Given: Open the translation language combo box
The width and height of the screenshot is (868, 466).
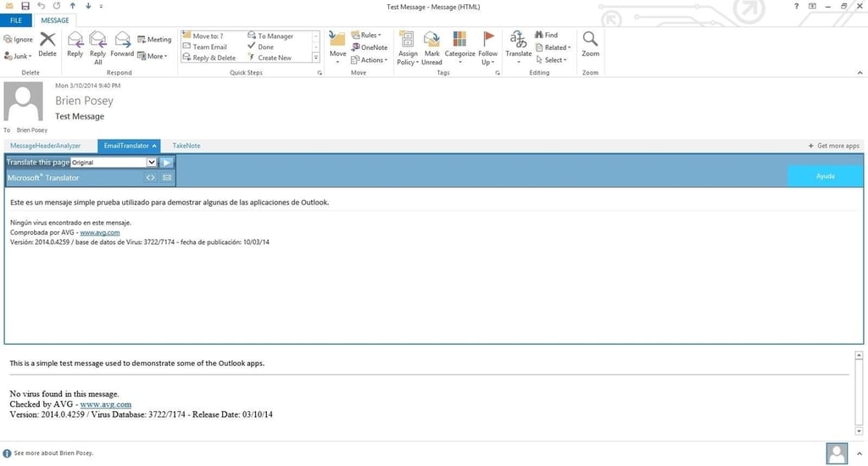Looking at the screenshot, I should [x=114, y=163].
